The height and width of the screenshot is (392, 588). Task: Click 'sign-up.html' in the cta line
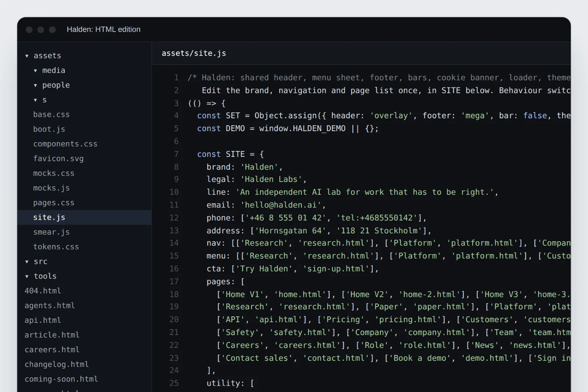point(336,269)
